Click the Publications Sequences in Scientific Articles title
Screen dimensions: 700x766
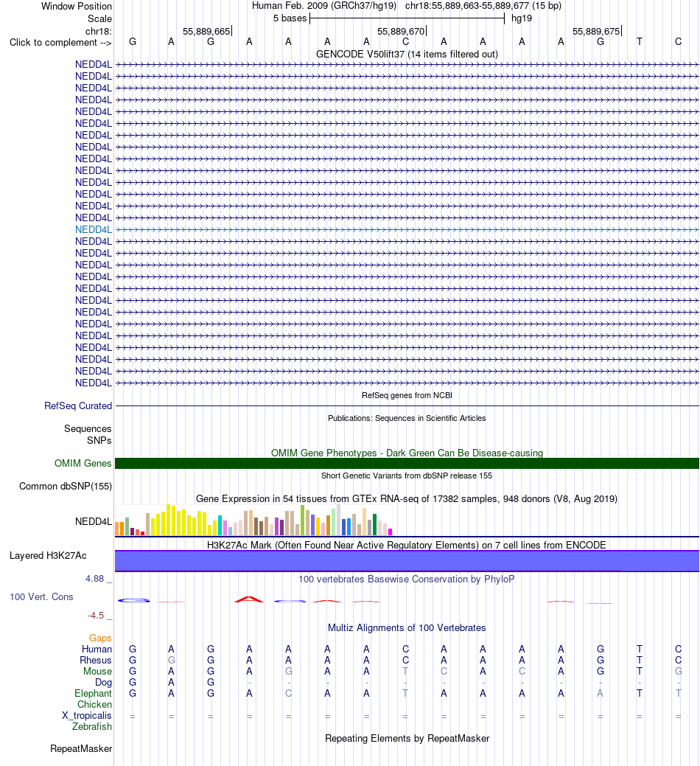(407, 418)
